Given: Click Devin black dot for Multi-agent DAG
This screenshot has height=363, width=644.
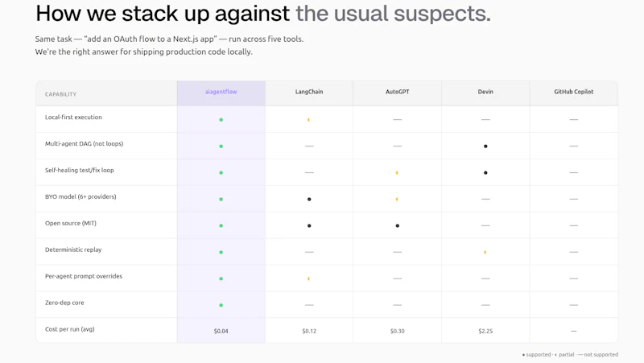Looking at the screenshot, I should [485, 146].
